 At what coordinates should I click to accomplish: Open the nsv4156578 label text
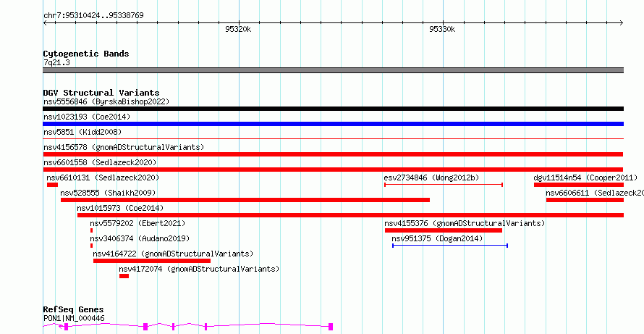tap(124, 147)
